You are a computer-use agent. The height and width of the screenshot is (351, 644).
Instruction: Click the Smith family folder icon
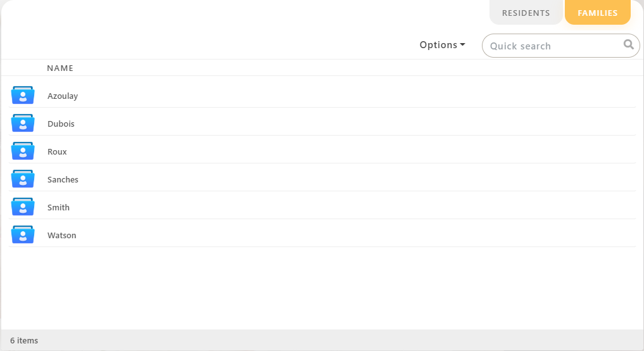point(23,207)
